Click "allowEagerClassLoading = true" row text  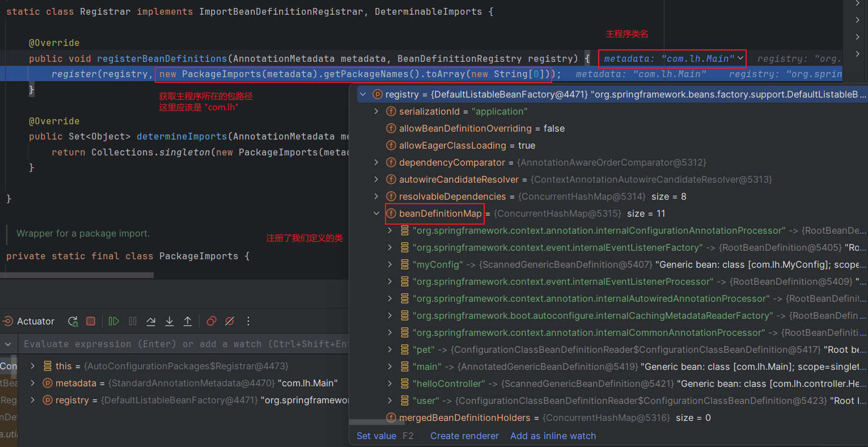click(467, 145)
